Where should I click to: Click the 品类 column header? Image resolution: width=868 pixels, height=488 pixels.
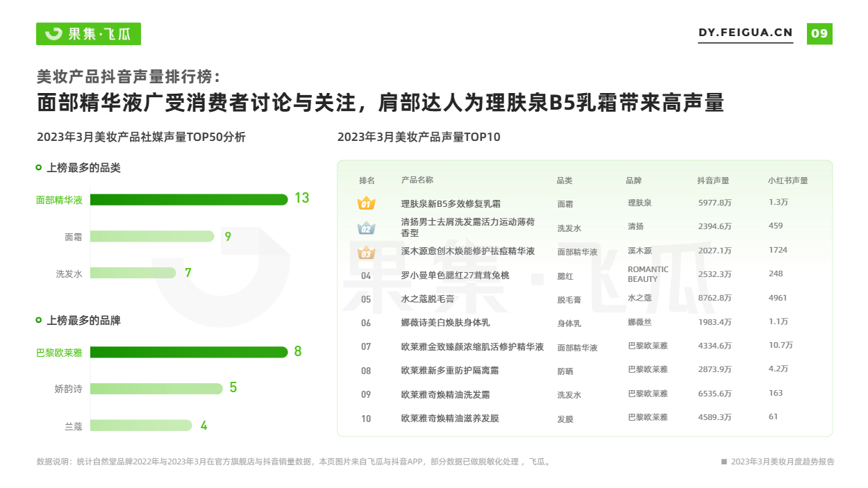coord(565,180)
